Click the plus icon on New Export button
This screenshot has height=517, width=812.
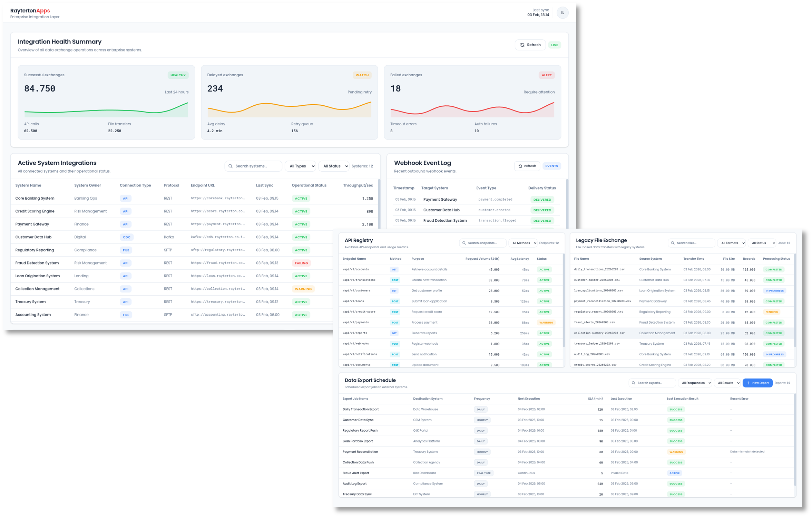point(748,383)
